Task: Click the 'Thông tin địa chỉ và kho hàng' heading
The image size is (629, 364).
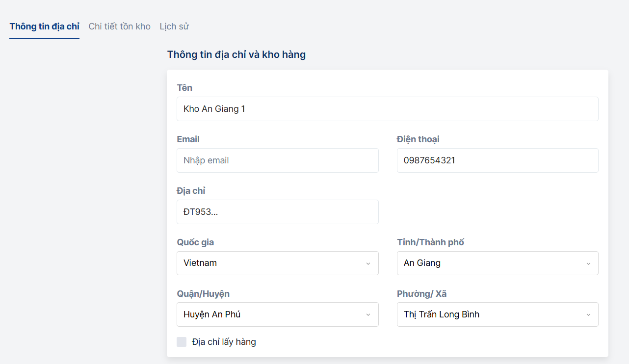Action: coord(236,54)
